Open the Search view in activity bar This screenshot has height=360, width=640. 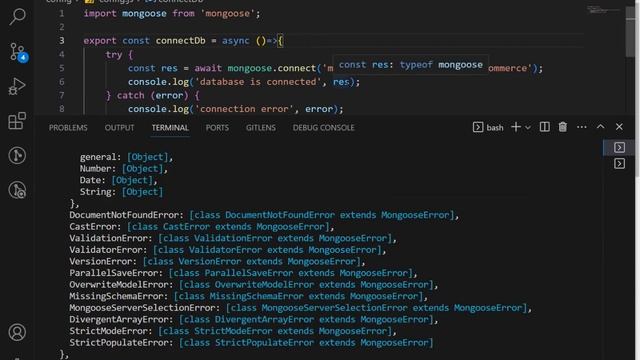(x=17, y=16)
